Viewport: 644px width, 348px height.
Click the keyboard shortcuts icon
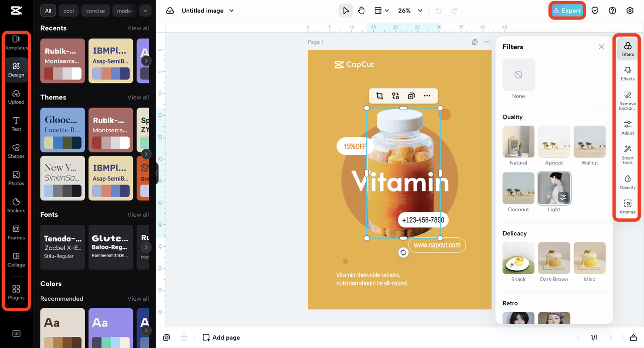click(x=16, y=333)
